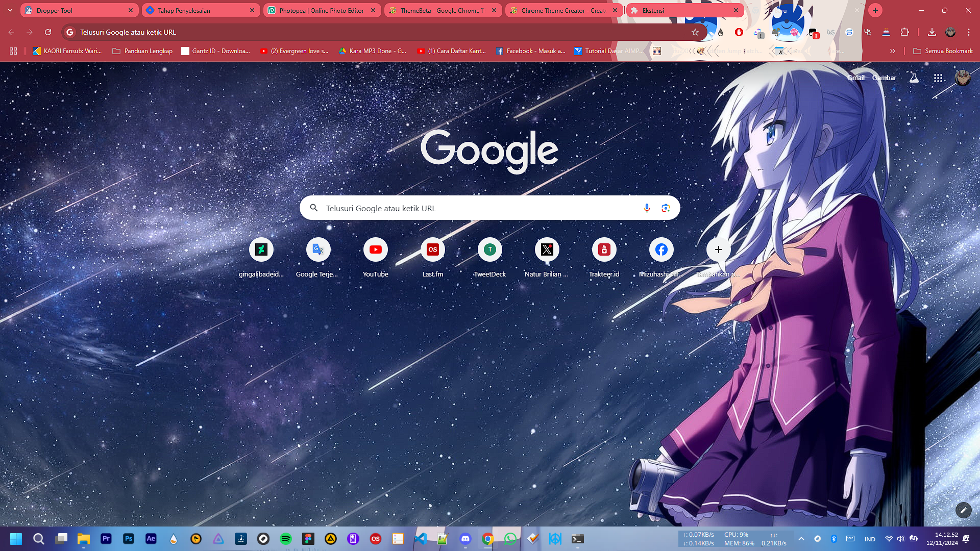Image resolution: width=980 pixels, height=551 pixels.
Task: Click the voice search microphone icon
Action: (x=647, y=208)
